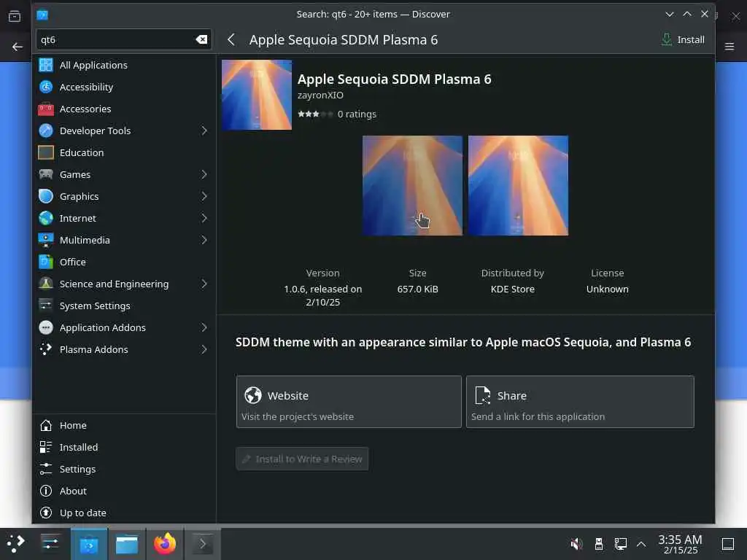The width and height of the screenshot is (747, 560).
Task: Open Dolphin file manager from taskbar
Action: tap(127, 543)
